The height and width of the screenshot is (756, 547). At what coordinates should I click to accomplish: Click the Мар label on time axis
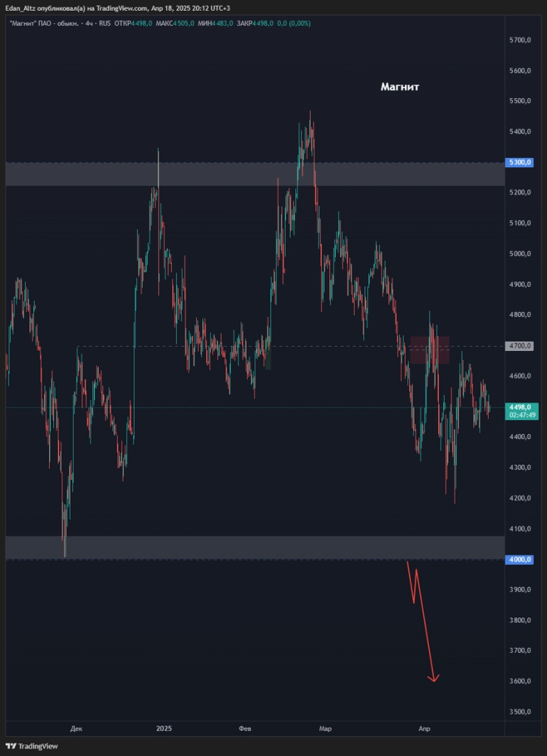coord(325,729)
